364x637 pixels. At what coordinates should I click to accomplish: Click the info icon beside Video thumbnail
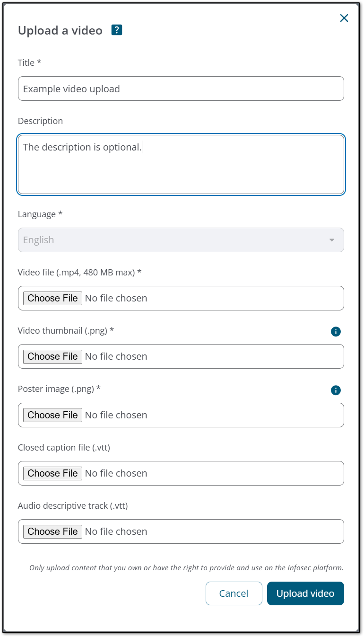tap(336, 332)
